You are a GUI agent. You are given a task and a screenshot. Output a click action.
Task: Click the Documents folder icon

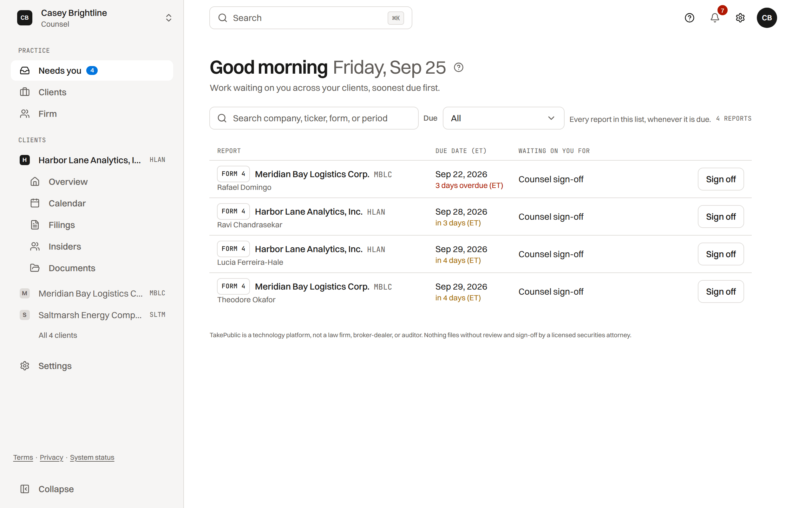35,268
